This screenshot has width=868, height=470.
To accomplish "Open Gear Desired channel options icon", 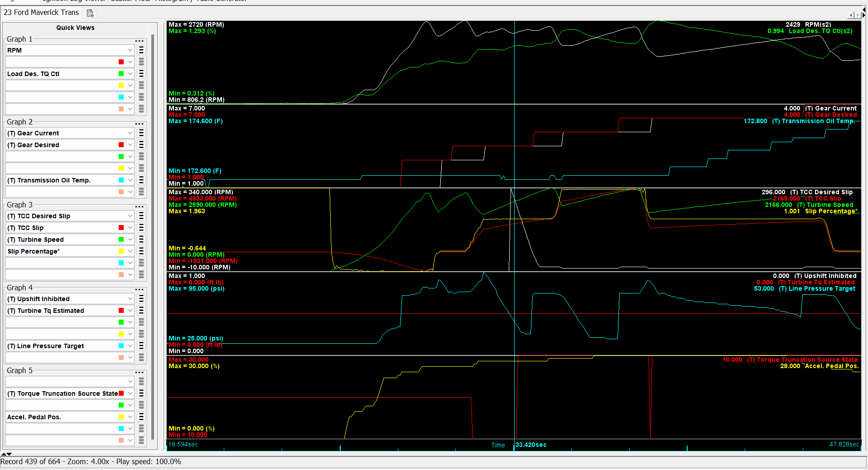I will (141, 145).
